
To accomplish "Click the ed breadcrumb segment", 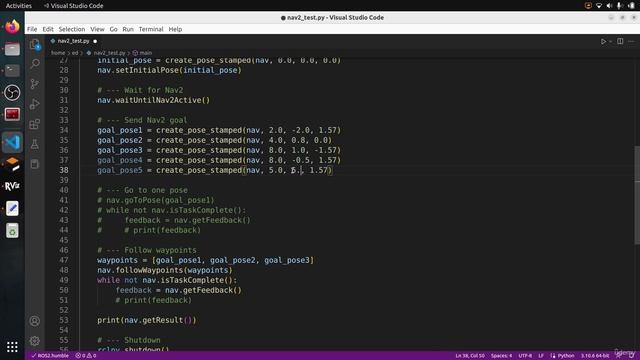I will coord(75,53).
